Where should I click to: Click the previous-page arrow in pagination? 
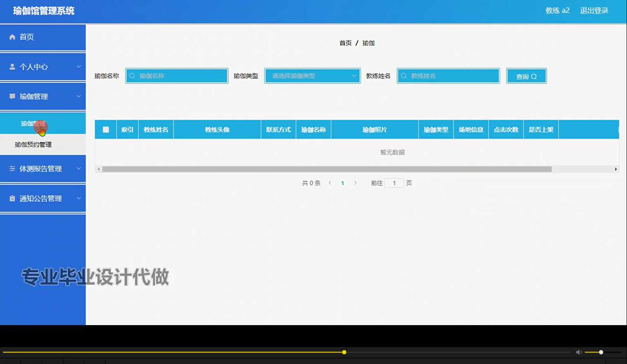[330, 182]
